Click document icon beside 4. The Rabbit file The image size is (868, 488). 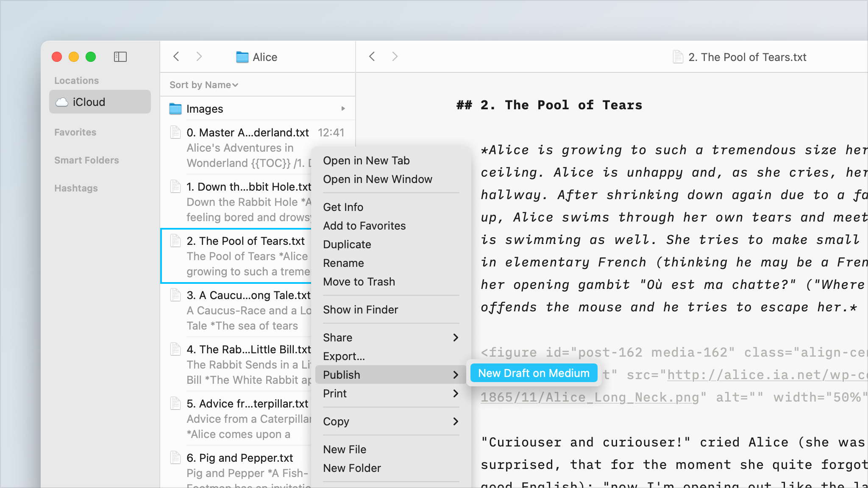pos(175,349)
